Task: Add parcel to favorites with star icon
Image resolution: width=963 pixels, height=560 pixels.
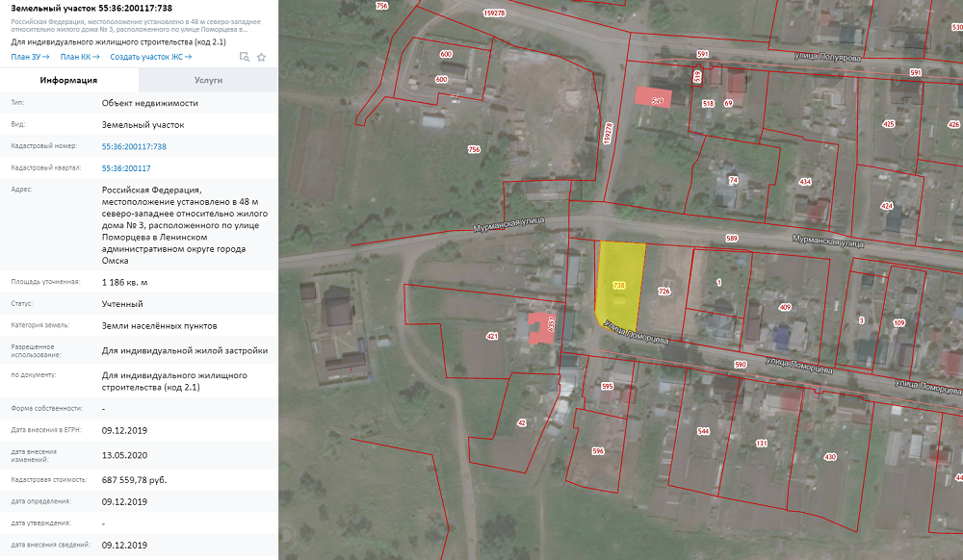Action: [x=261, y=57]
